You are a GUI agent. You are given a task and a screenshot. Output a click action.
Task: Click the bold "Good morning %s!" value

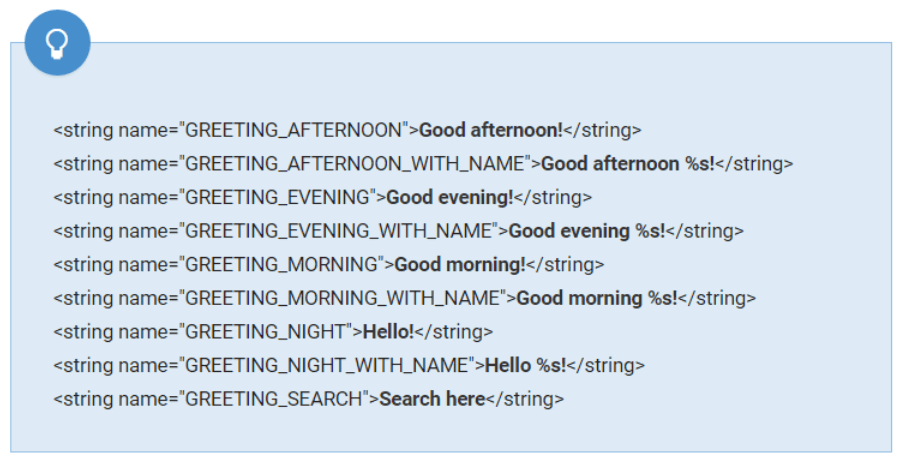pyautogui.click(x=598, y=298)
